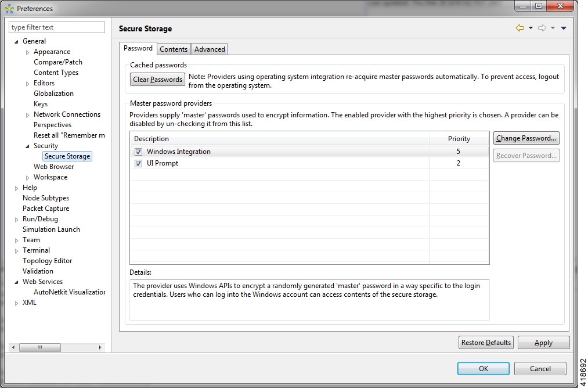Viewport: 588px width, 388px height.
Task: Select Node Subtypes in the tree
Action: point(46,198)
